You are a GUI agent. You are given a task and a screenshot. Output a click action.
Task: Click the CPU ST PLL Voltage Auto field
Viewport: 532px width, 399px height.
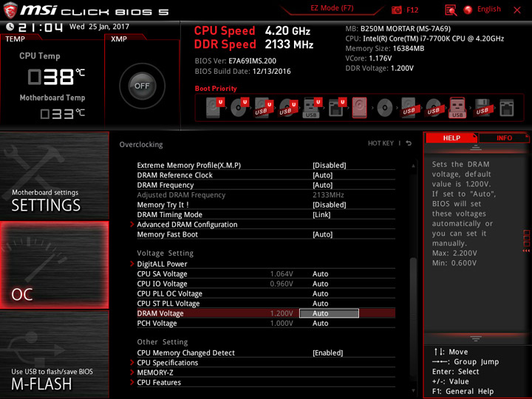(x=320, y=304)
